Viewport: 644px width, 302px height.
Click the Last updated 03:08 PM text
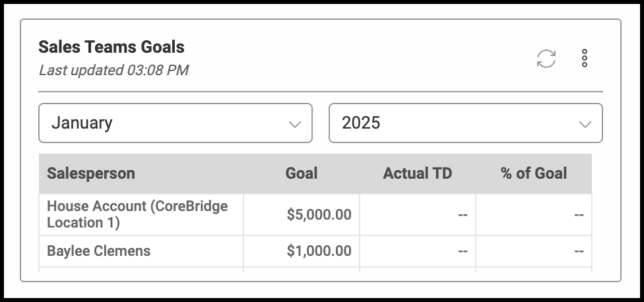[x=113, y=70]
